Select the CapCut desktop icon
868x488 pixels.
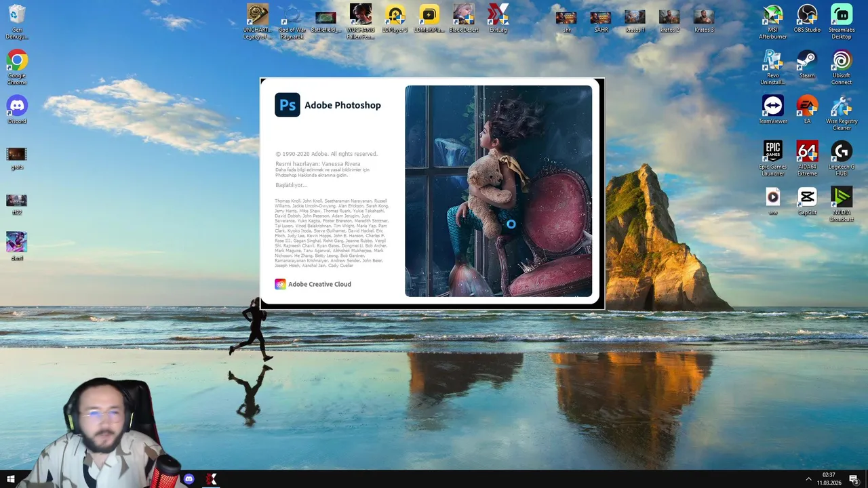point(807,197)
